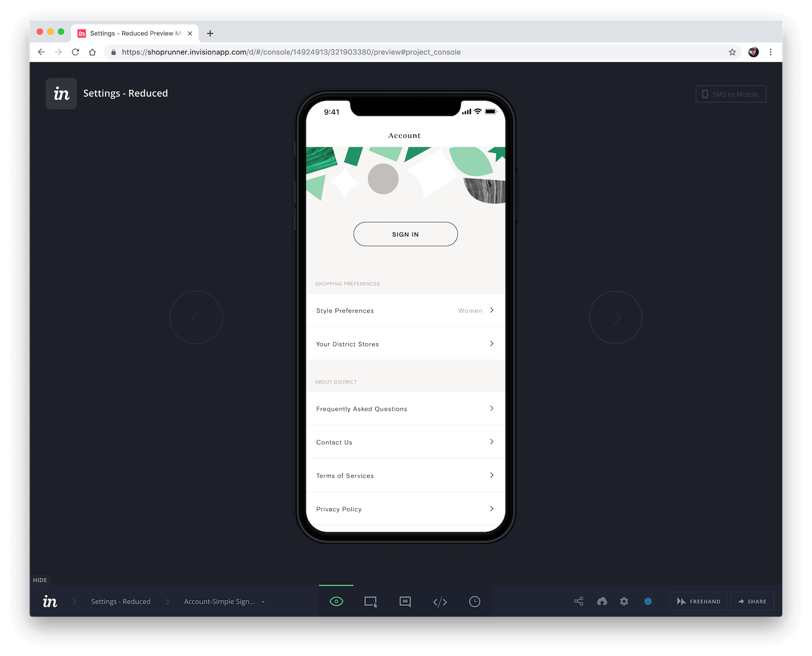Click the Share button
This screenshot has height=656, width=812.
[x=752, y=601]
